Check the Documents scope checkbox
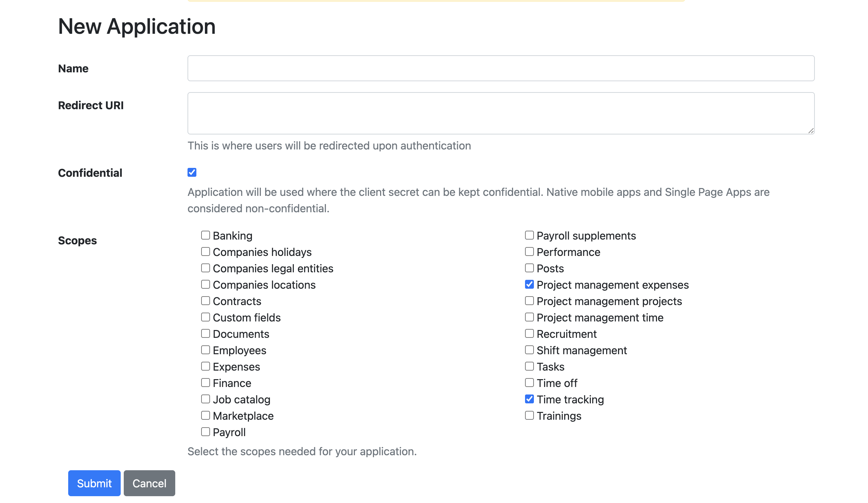 click(x=205, y=333)
